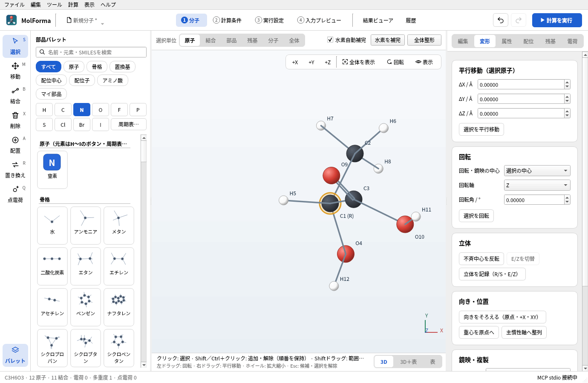
Task: Activate the 置き換え (replace) tool
Action: click(15, 169)
